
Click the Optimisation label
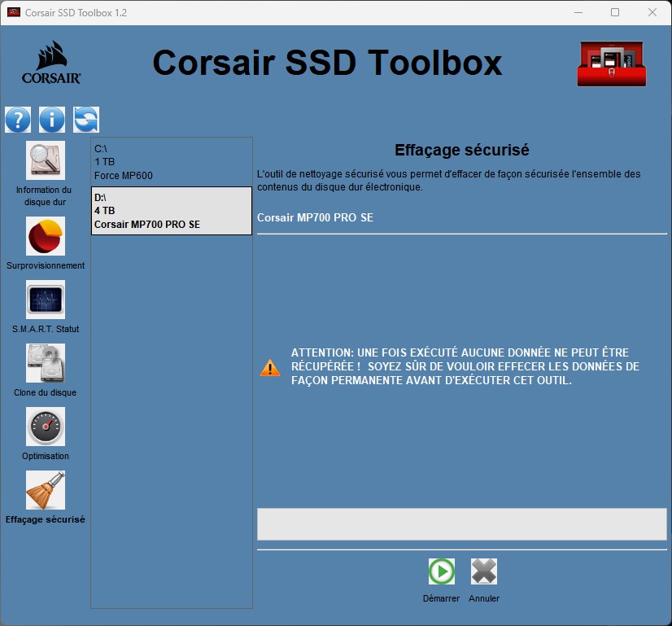click(x=46, y=456)
